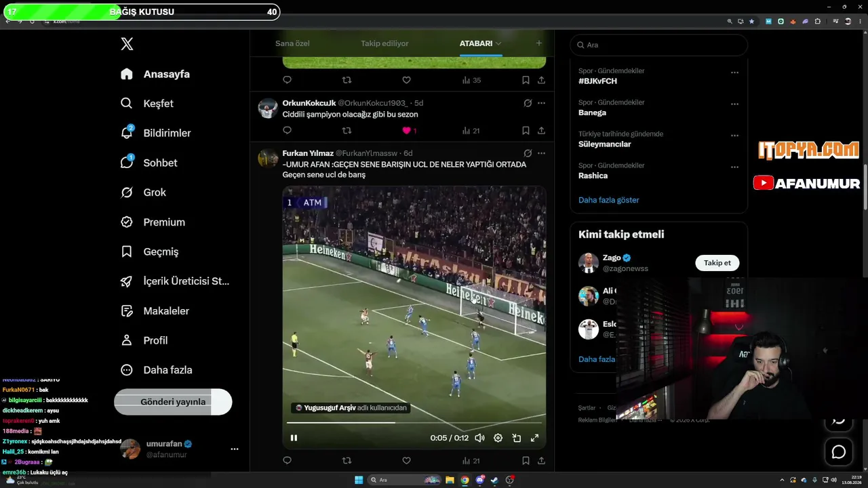Open options for Süleymancılar trend
The image size is (868, 488).
[734, 136]
